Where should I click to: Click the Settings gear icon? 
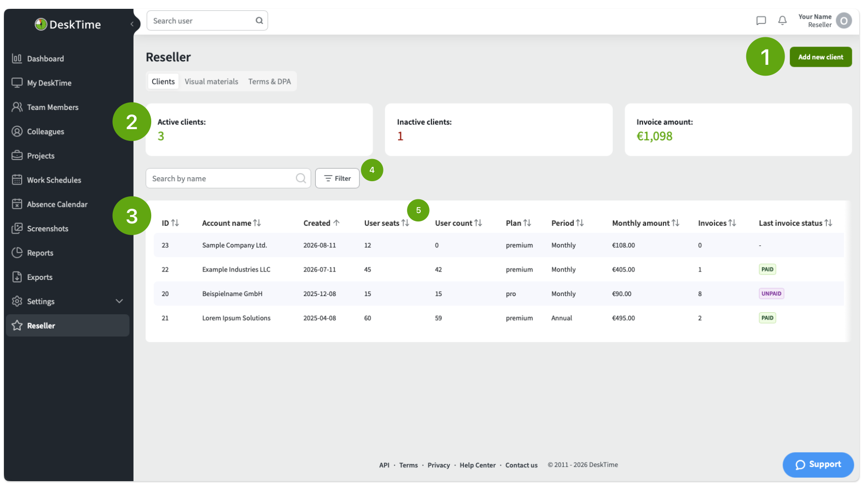pyautogui.click(x=17, y=301)
